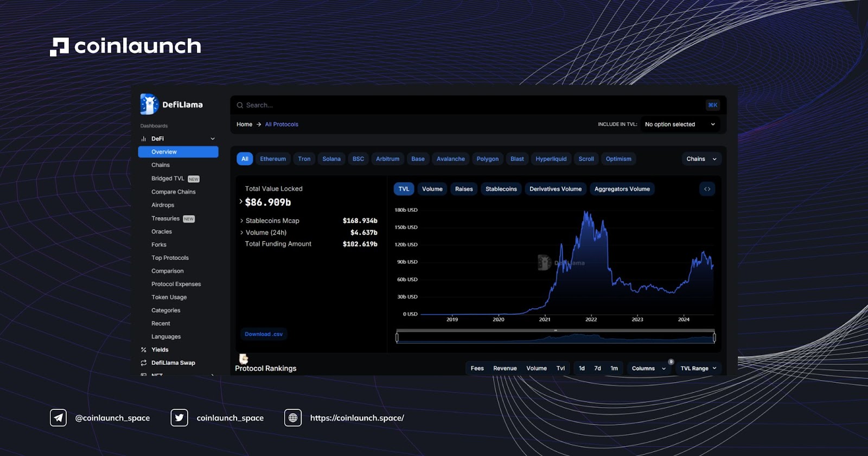Click the chart range selector track

[x=556, y=338]
